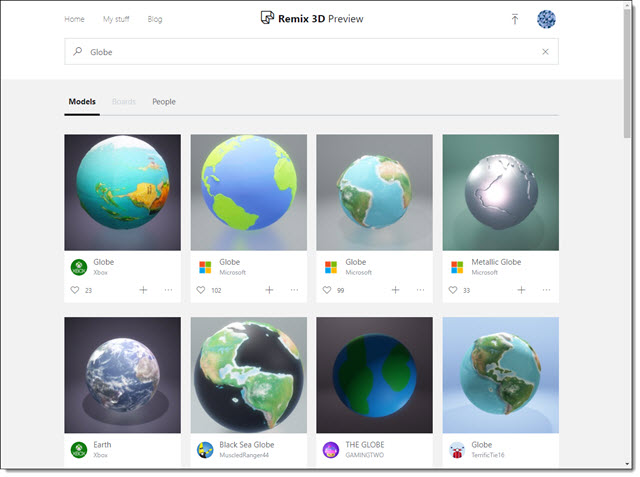
Task: Clear the search with the X icon
Action: (x=545, y=51)
